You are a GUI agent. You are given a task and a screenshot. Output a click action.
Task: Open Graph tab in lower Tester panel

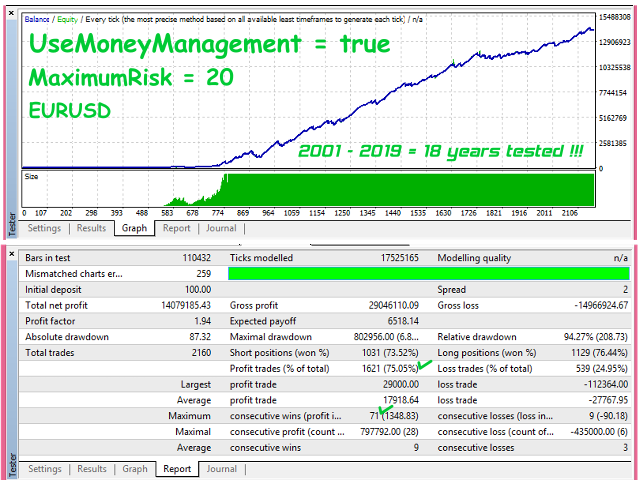135,469
